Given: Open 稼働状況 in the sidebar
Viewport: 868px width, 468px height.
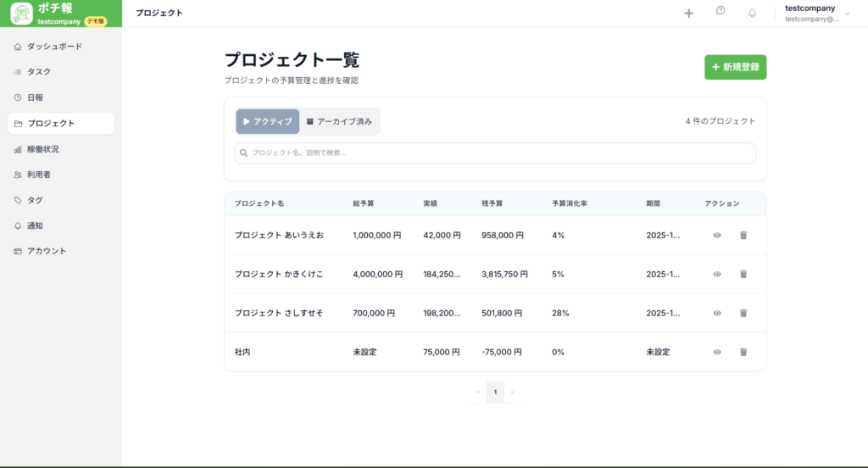Looking at the screenshot, I should pos(42,148).
